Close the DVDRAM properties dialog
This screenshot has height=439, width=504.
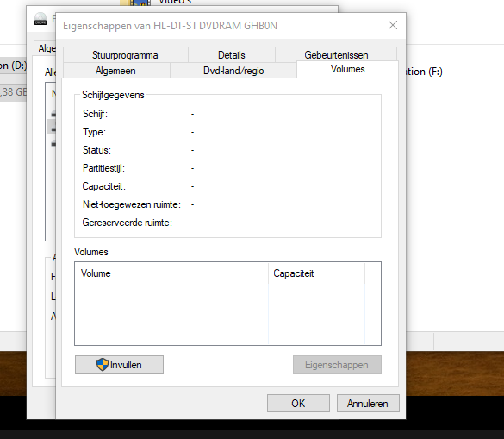393,25
